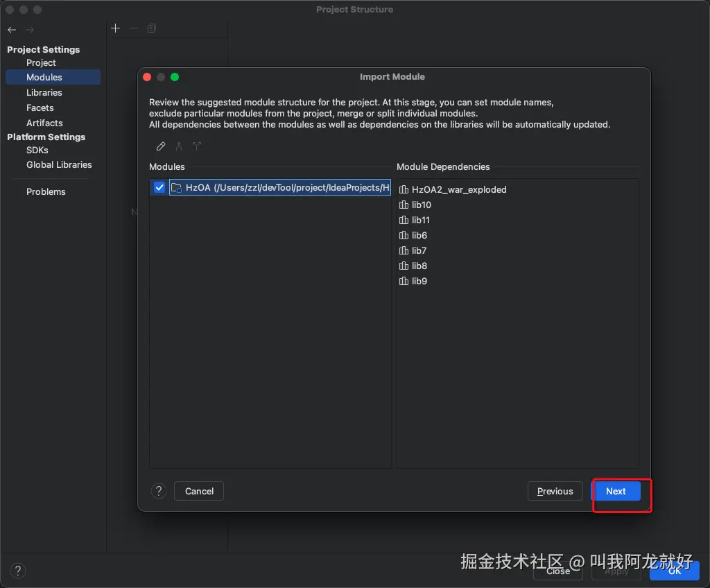Image resolution: width=710 pixels, height=588 pixels.
Task: Click the folder icon of HzOA module
Action: 176,187
